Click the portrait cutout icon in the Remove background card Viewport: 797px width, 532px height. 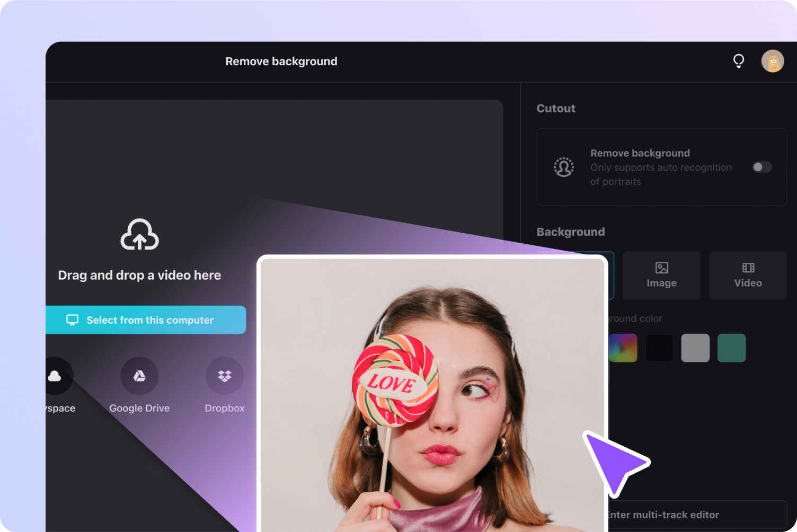coord(563,167)
